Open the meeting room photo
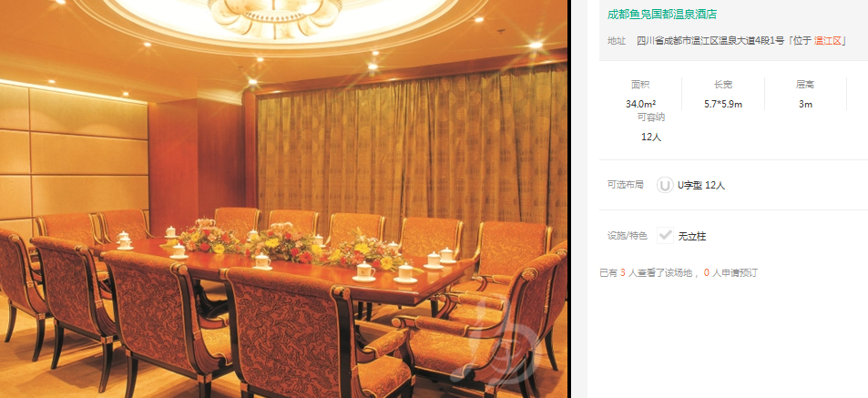The image size is (868, 398). [283, 199]
